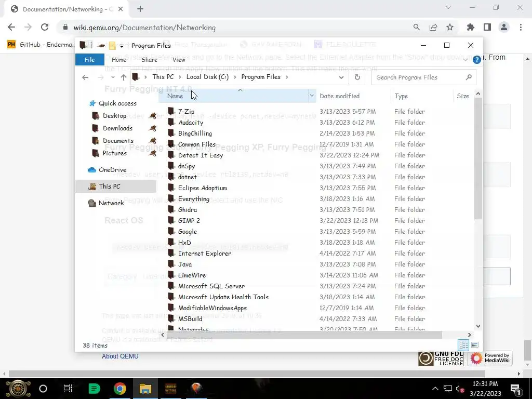Expand chevron after This PC in path
Viewport: 532px width, 399px height.
pos(180,77)
